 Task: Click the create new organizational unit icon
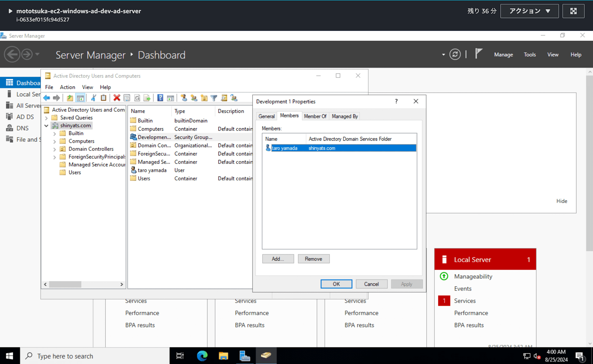tap(204, 98)
